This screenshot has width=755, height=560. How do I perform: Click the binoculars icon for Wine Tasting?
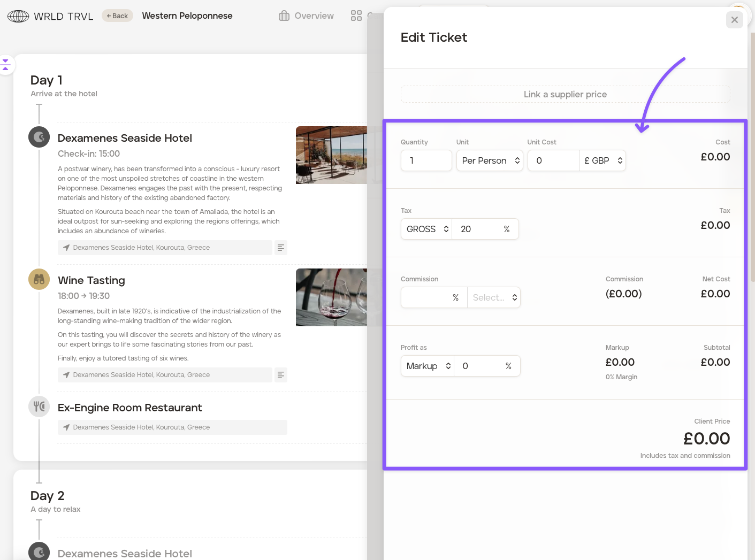[x=39, y=279]
